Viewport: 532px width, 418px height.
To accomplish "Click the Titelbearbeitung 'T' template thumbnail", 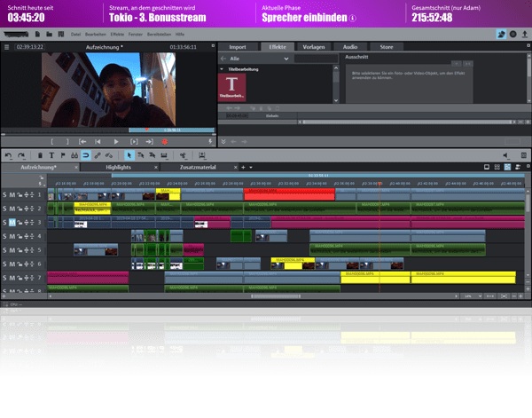I will click(x=231, y=86).
